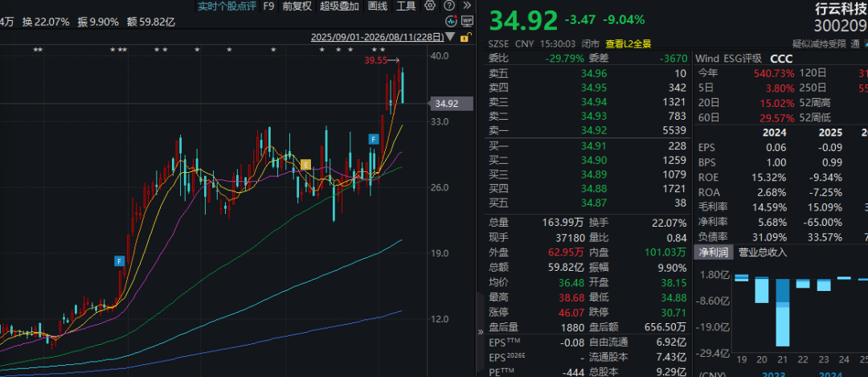The width and height of the screenshot is (868, 377).
Task: Click the 34.92 current price axis label
Action: (x=452, y=104)
